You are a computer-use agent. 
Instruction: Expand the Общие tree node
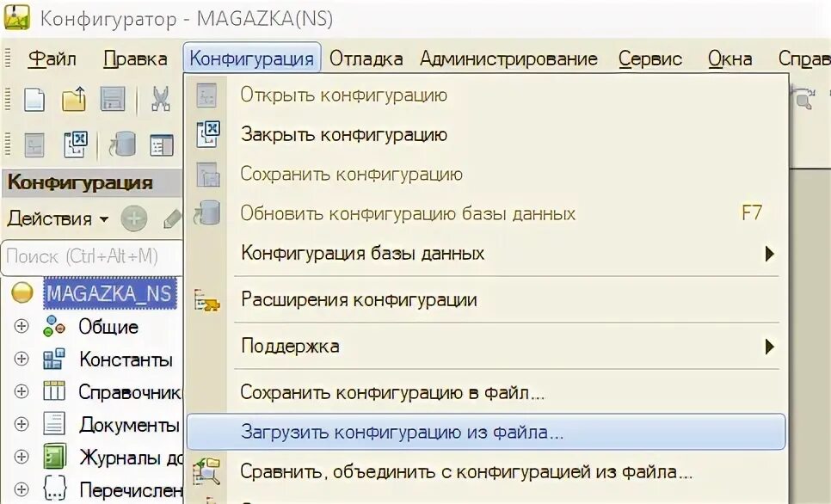click(x=22, y=326)
